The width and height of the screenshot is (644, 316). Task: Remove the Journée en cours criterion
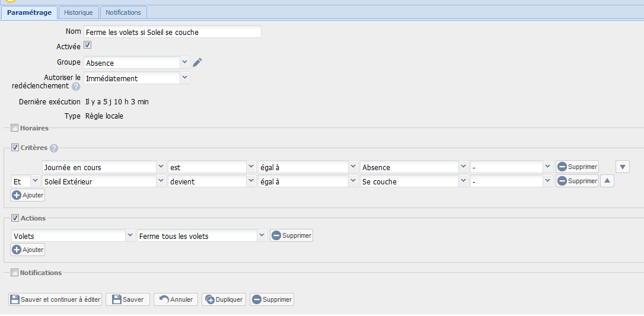576,167
